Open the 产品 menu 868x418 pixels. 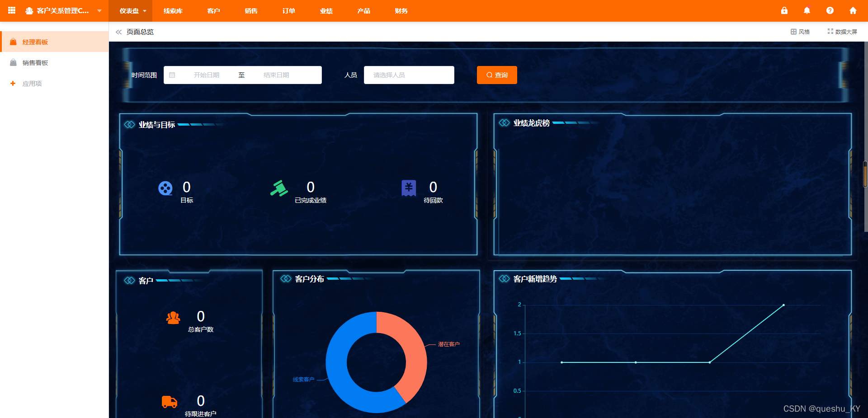tap(363, 11)
